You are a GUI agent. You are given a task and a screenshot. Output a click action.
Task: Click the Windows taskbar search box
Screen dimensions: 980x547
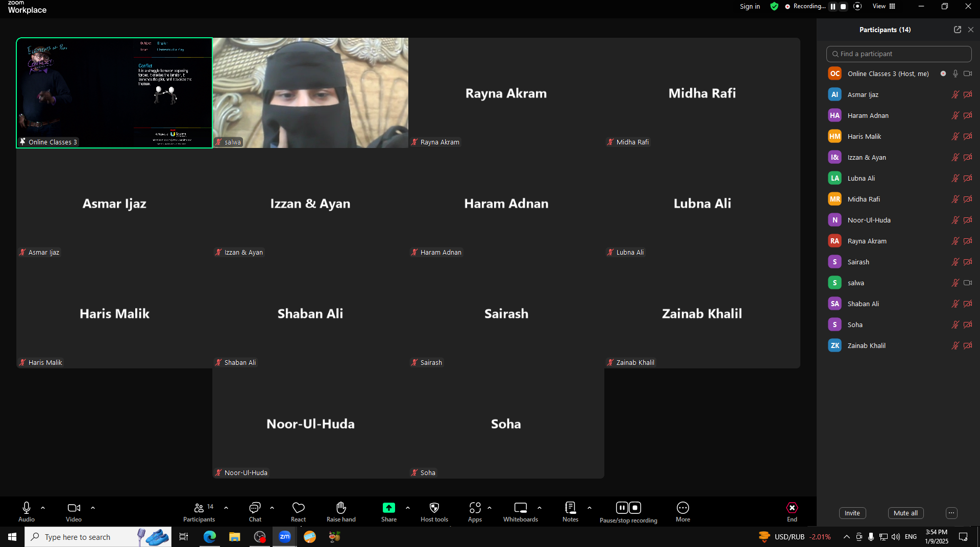coord(98,537)
